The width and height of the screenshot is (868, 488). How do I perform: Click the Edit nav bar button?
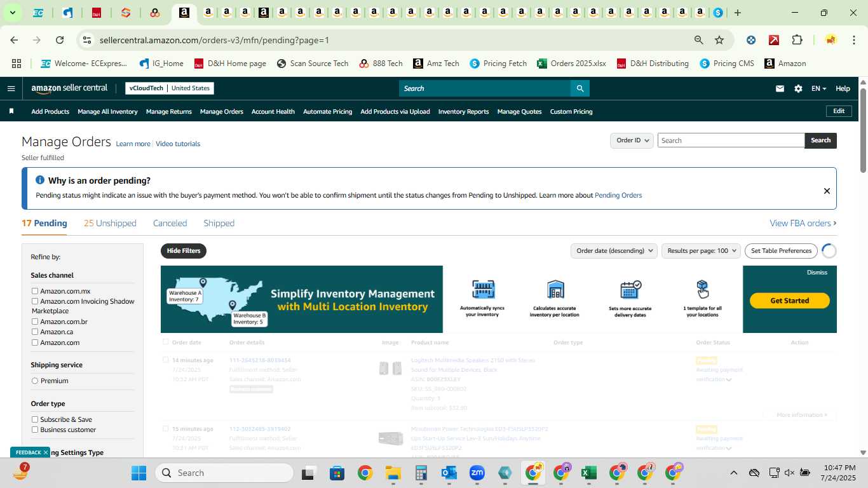coord(839,111)
